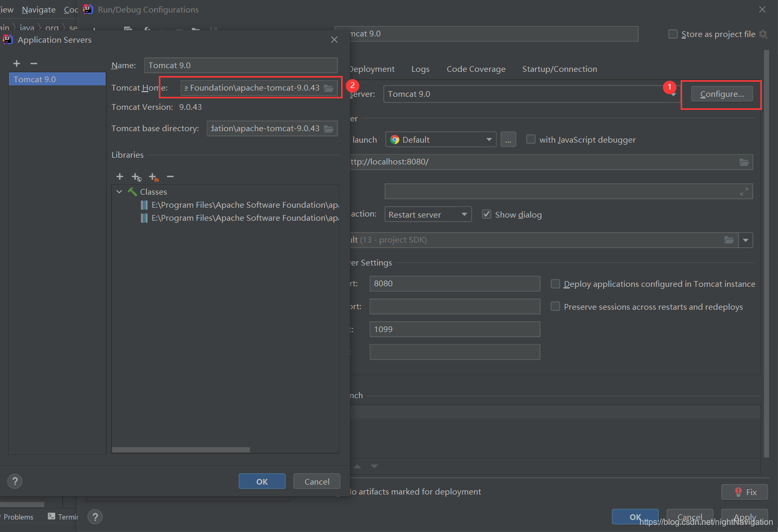Click the empty HTTPs port field

pos(455,307)
